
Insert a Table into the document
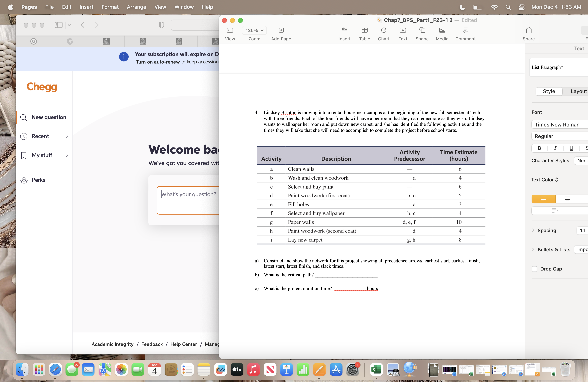pos(364,34)
